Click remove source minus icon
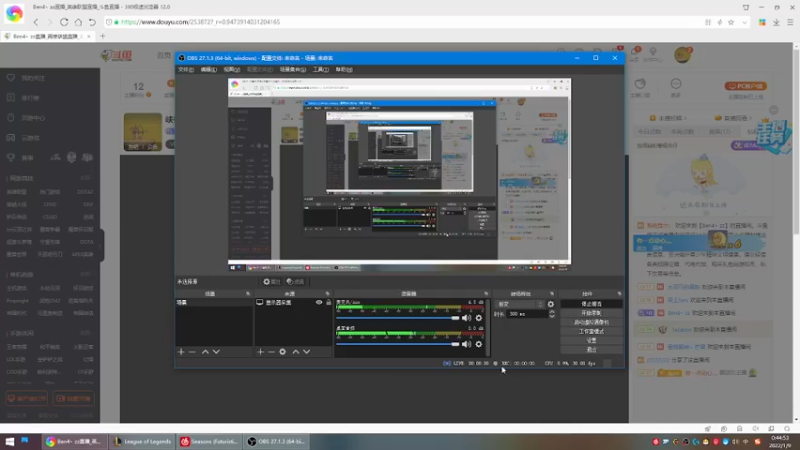 [x=271, y=352]
